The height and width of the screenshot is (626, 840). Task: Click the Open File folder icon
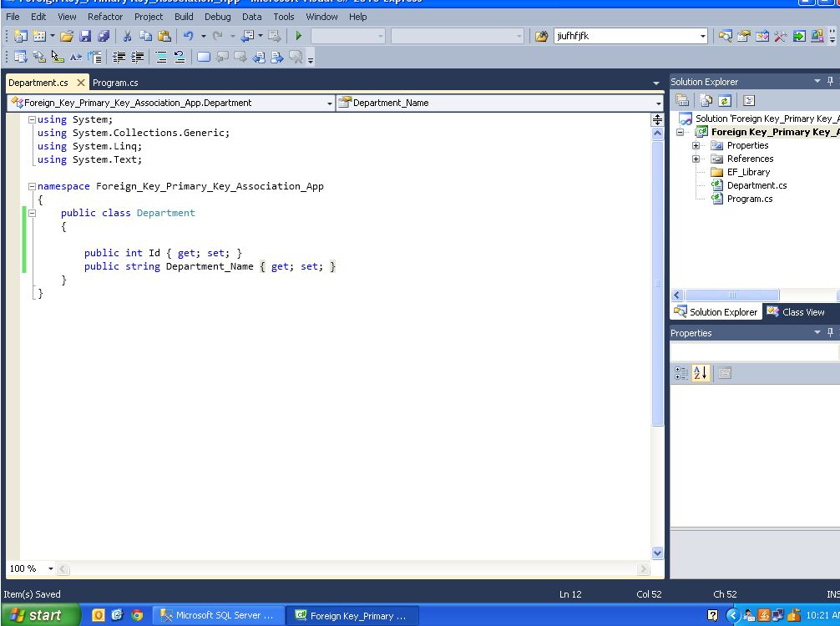pyautogui.click(x=67, y=36)
